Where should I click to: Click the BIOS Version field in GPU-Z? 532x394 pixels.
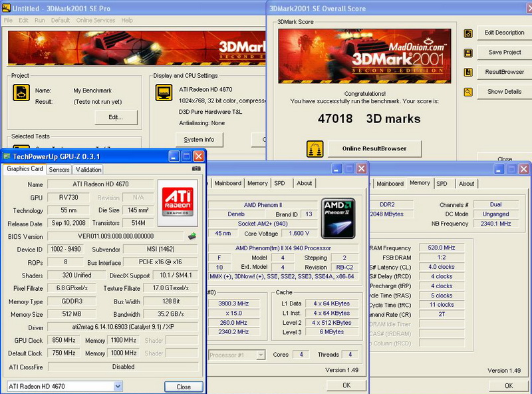pos(116,236)
